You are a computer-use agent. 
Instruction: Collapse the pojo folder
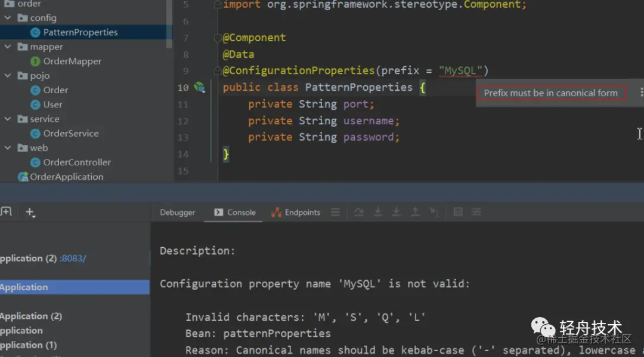(7, 75)
